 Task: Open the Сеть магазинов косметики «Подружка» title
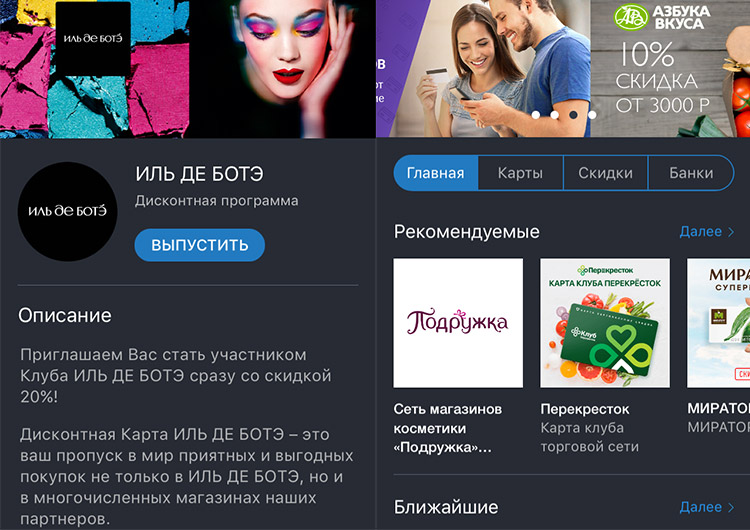coord(448,428)
